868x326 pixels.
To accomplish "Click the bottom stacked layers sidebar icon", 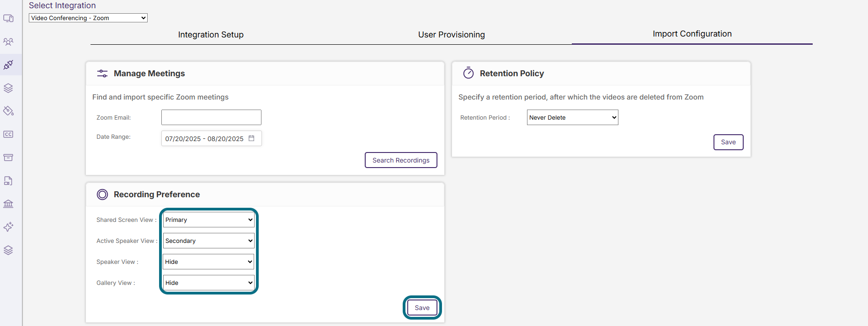I will point(8,250).
